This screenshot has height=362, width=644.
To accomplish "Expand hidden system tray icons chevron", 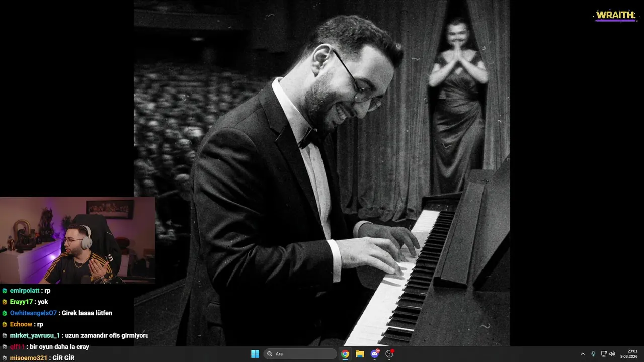I will (583, 354).
